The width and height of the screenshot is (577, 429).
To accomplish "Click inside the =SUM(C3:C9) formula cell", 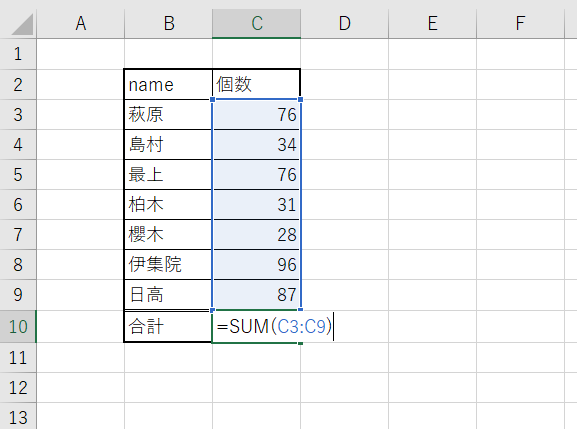I will [x=256, y=326].
